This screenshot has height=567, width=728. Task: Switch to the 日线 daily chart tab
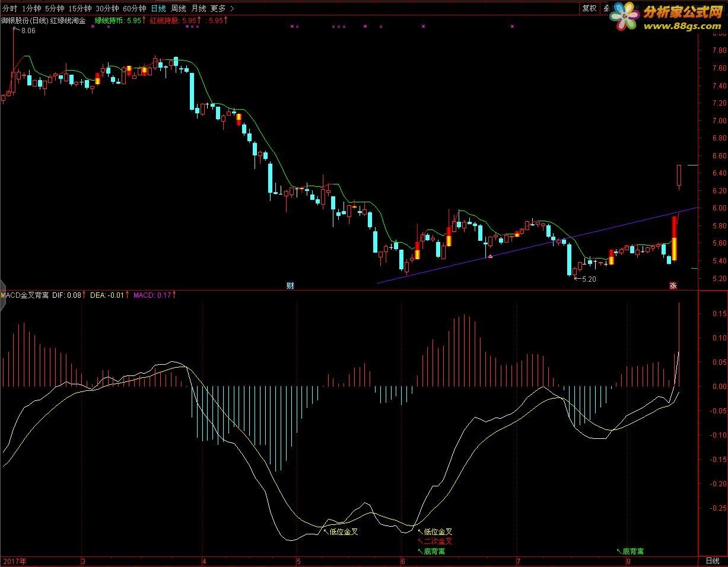click(158, 8)
